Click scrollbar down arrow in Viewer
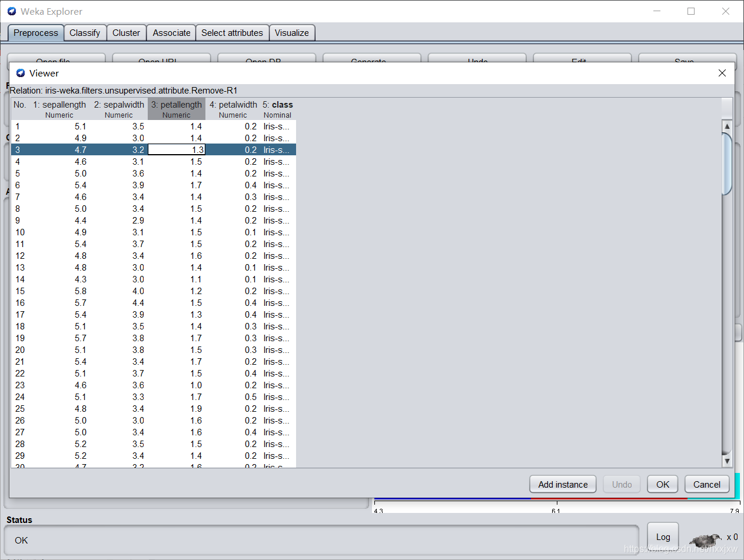The width and height of the screenshot is (744, 560). pyautogui.click(x=727, y=462)
